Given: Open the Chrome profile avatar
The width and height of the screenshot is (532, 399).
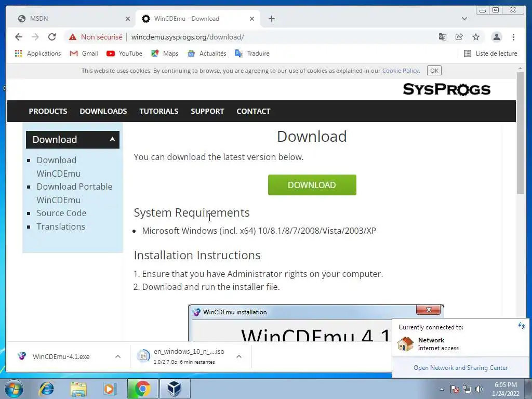Looking at the screenshot, I should (497, 37).
